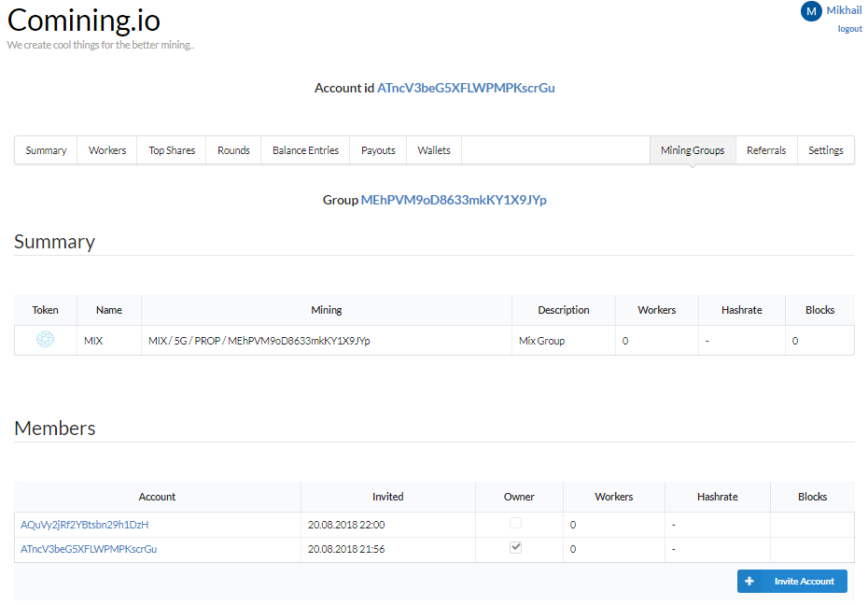Open the Top Shares tab
Image resolution: width=868 pixels, height=605 pixels.
(172, 150)
